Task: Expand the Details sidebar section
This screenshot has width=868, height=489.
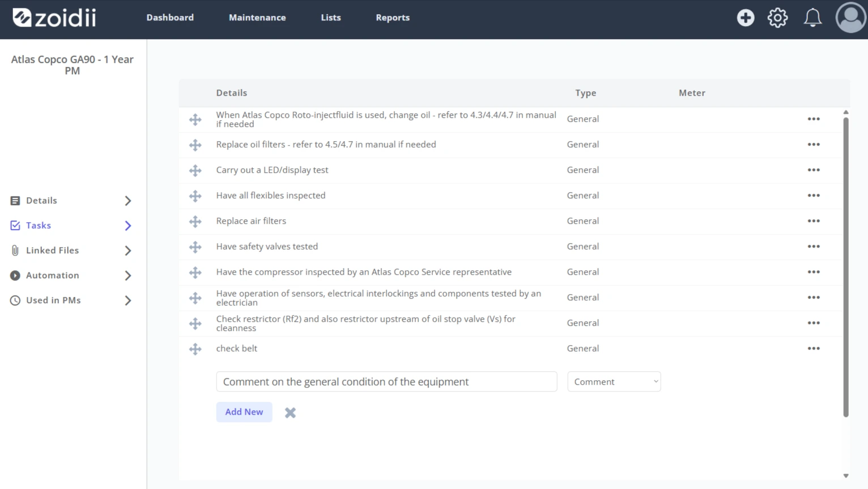Action: pos(128,201)
